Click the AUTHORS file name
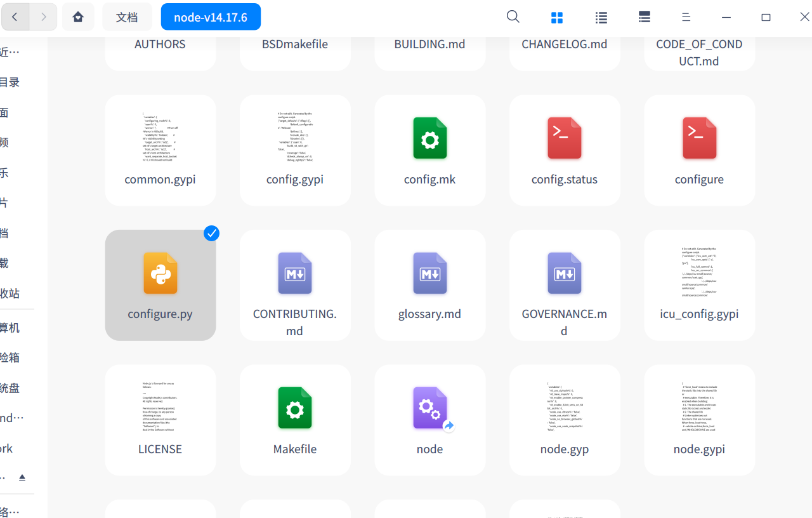 (x=160, y=44)
